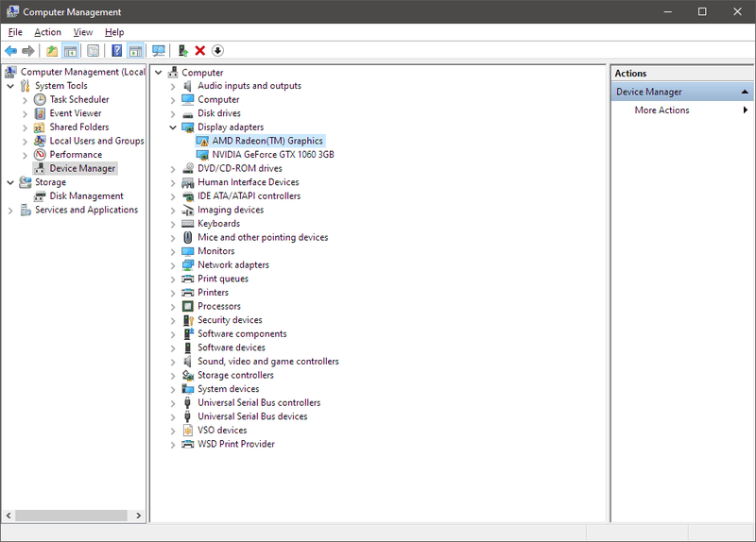Collapse the Device Manager actions section
756x542 pixels.
(745, 92)
